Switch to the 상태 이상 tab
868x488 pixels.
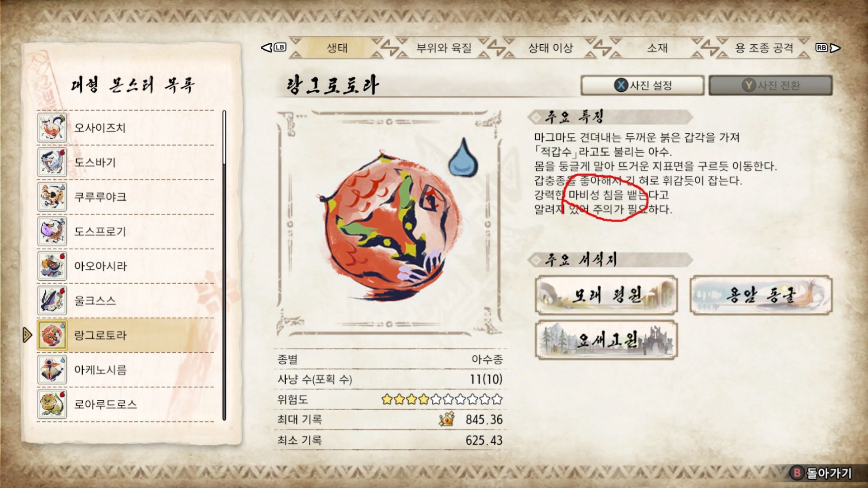pos(550,48)
